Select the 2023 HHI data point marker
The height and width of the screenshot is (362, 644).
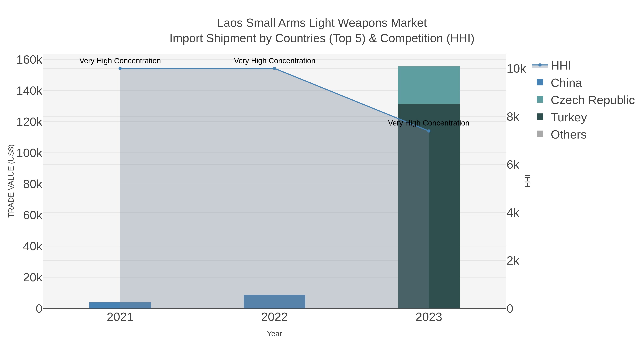429,131
